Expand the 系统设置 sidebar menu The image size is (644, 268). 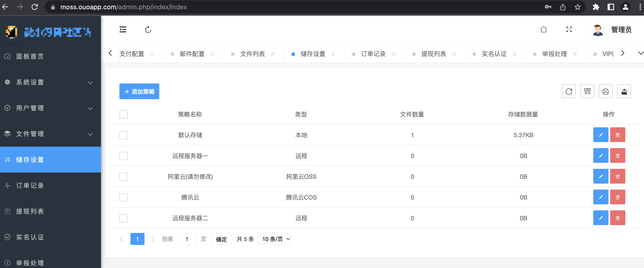[x=50, y=82]
